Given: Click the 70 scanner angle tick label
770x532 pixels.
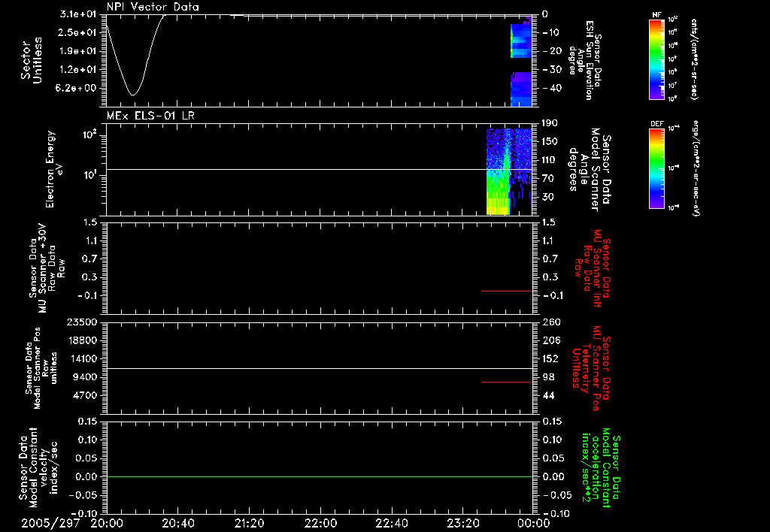Looking at the screenshot, I should [x=548, y=179].
